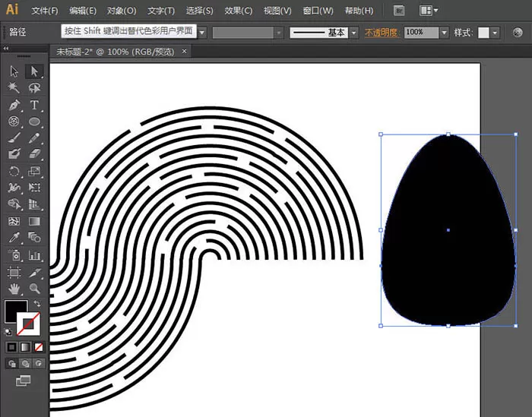The width and height of the screenshot is (532, 417).
Task: Select the Mesh tool
Action: tap(14, 221)
